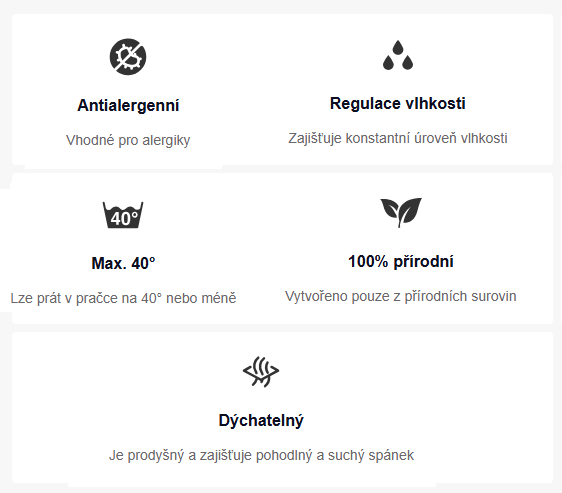The image size is (562, 493).
Task: Click the Max. 40° heading
Action: click(123, 264)
